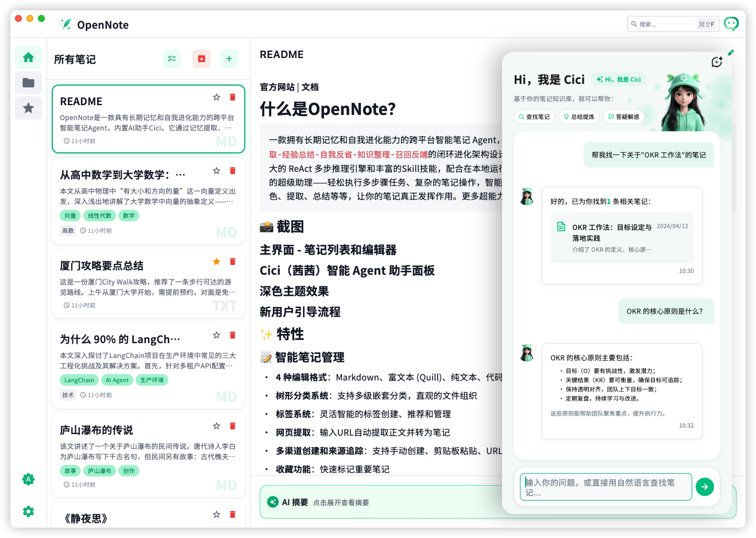Image resolution: width=756 pixels, height=538 pixels.
Task: Click the 所有笔记 list header
Action: [75, 59]
